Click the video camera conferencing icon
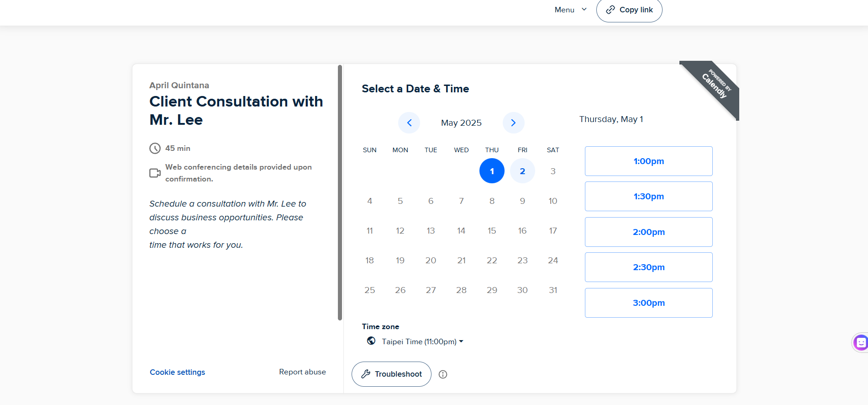The width and height of the screenshot is (868, 405). 155,173
